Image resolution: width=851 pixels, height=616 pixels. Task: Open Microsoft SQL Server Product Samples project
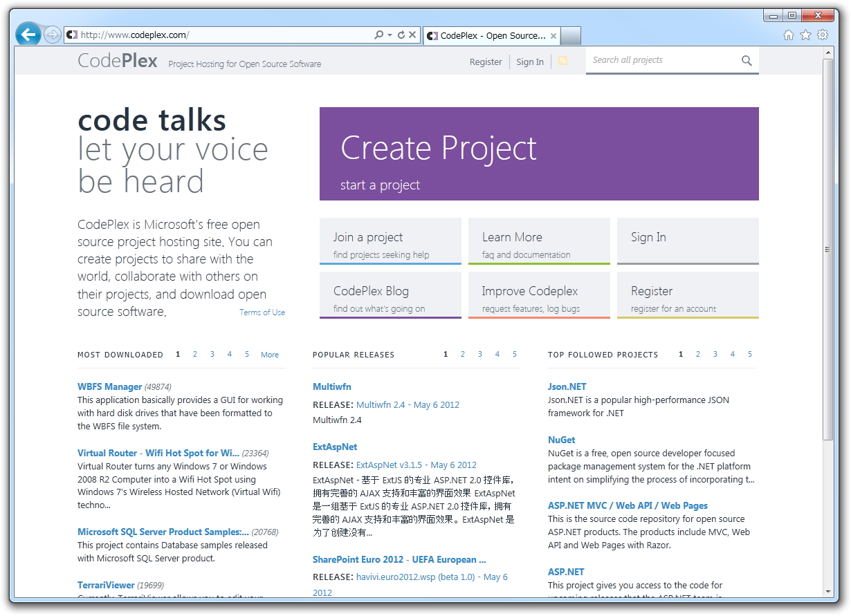click(163, 532)
